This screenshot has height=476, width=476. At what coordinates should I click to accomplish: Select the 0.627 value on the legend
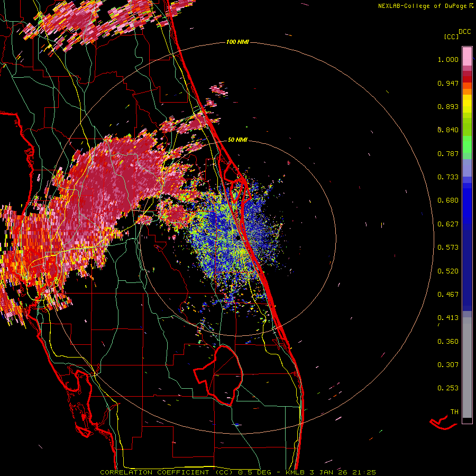coord(448,224)
